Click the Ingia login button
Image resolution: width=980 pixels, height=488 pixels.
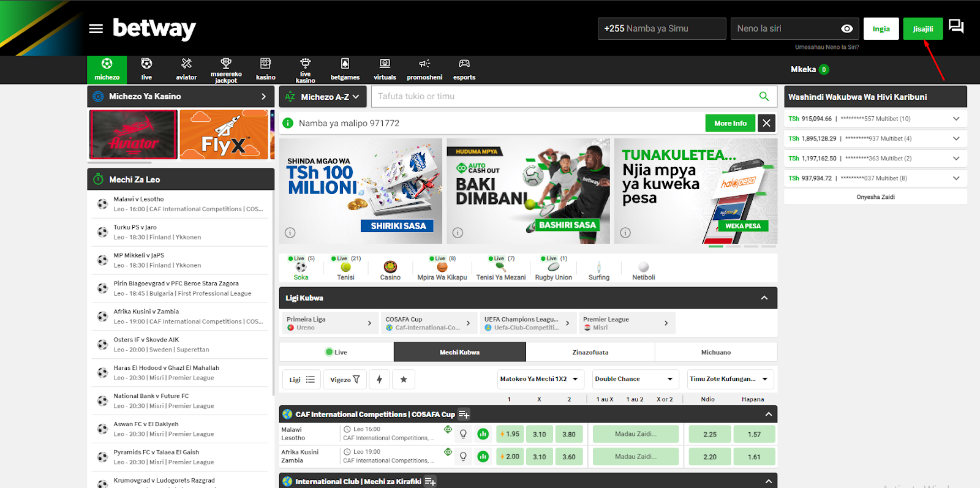[x=881, y=29]
